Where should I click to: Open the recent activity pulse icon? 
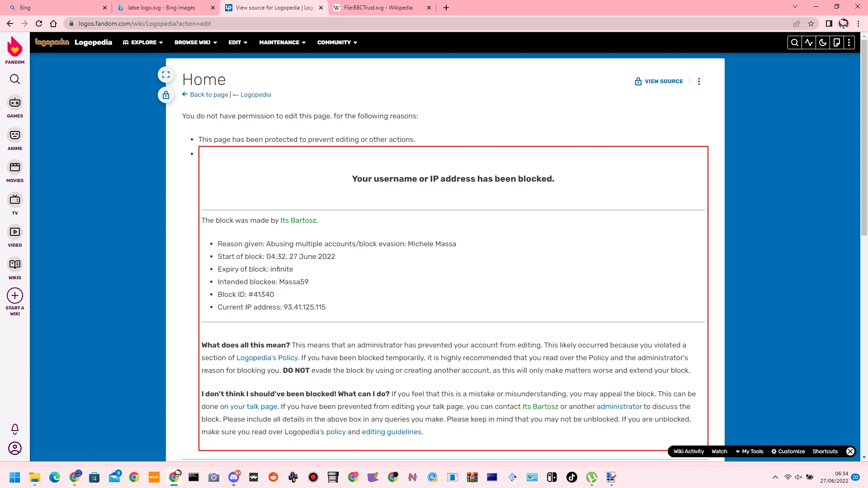[809, 42]
